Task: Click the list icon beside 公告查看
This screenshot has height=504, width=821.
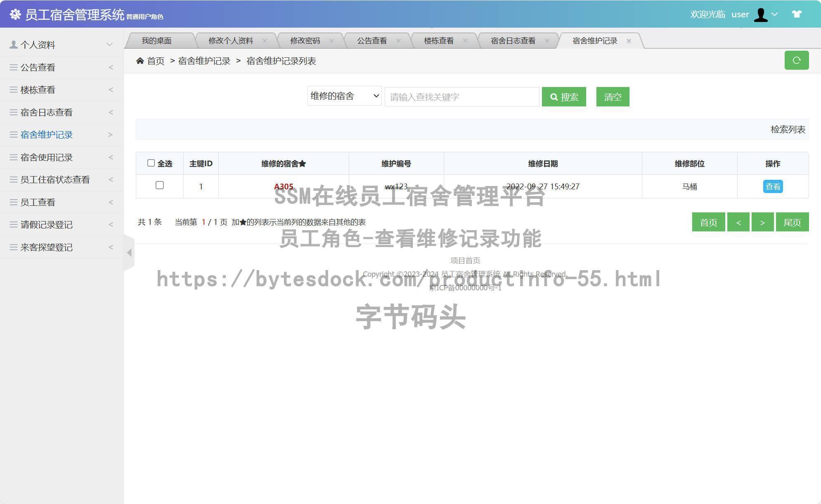Action: click(x=14, y=67)
